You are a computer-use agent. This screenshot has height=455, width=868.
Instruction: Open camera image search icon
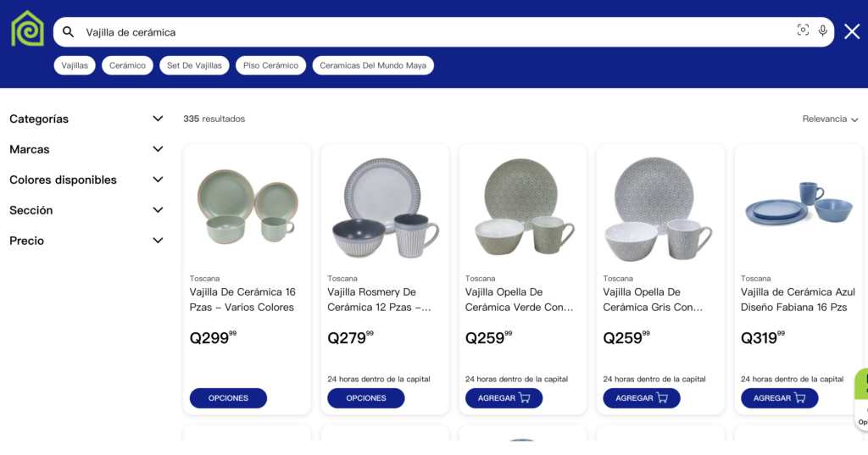point(803,31)
